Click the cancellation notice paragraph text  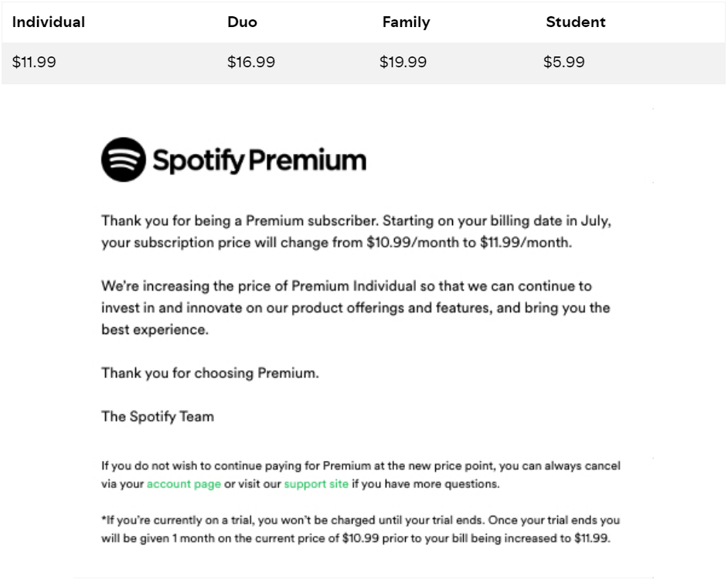click(x=361, y=475)
